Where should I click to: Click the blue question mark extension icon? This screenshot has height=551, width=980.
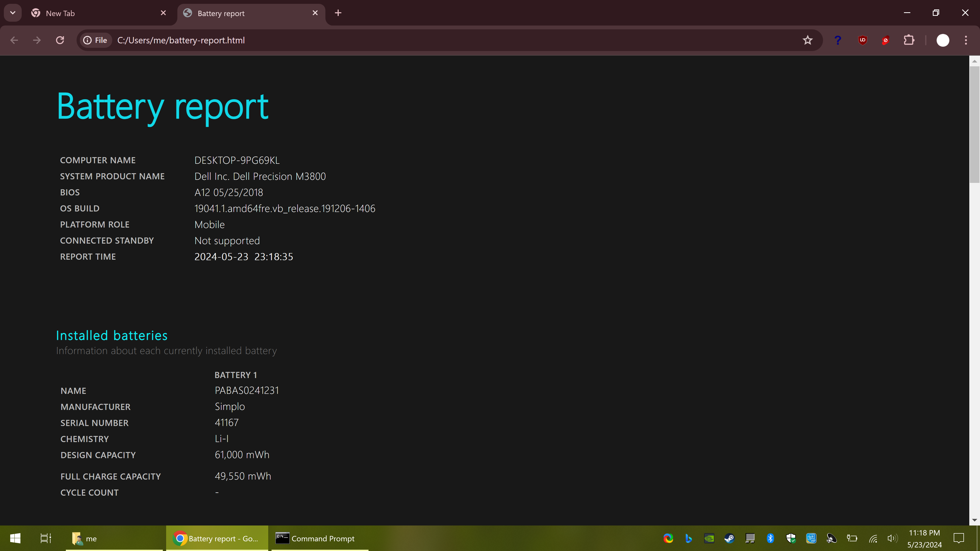tap(837, 40)
